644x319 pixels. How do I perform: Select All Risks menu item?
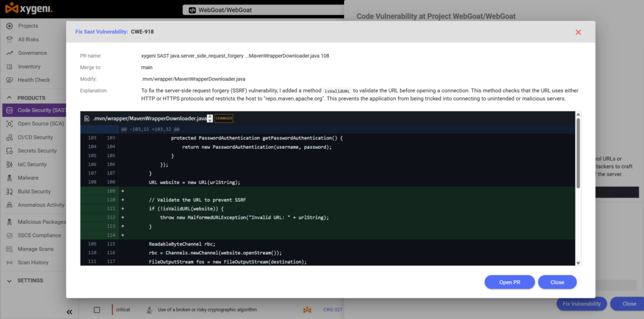[x=28, y=40]
